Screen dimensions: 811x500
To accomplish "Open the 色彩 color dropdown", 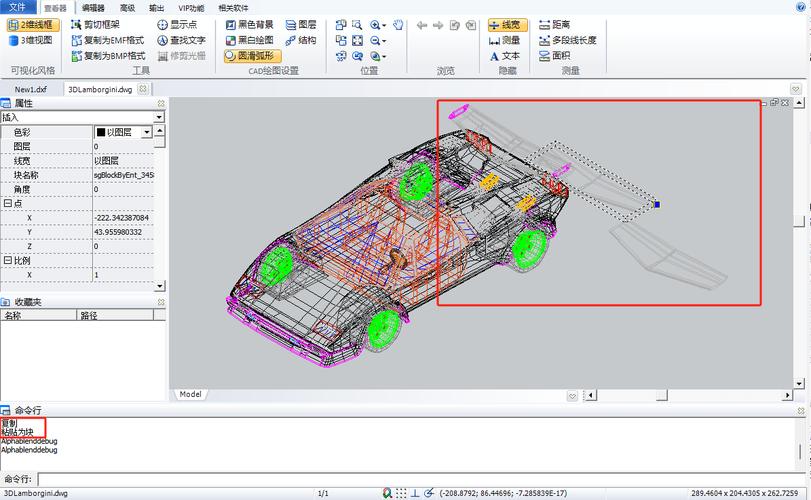I will [146, 132].
